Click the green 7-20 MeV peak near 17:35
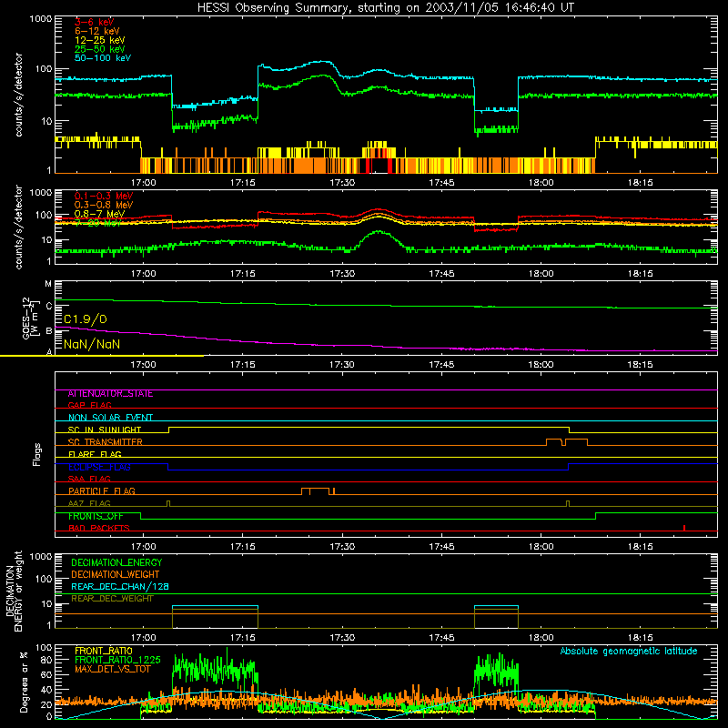The width and height of the screenshot is (728, 728). [x=379, y=232]
